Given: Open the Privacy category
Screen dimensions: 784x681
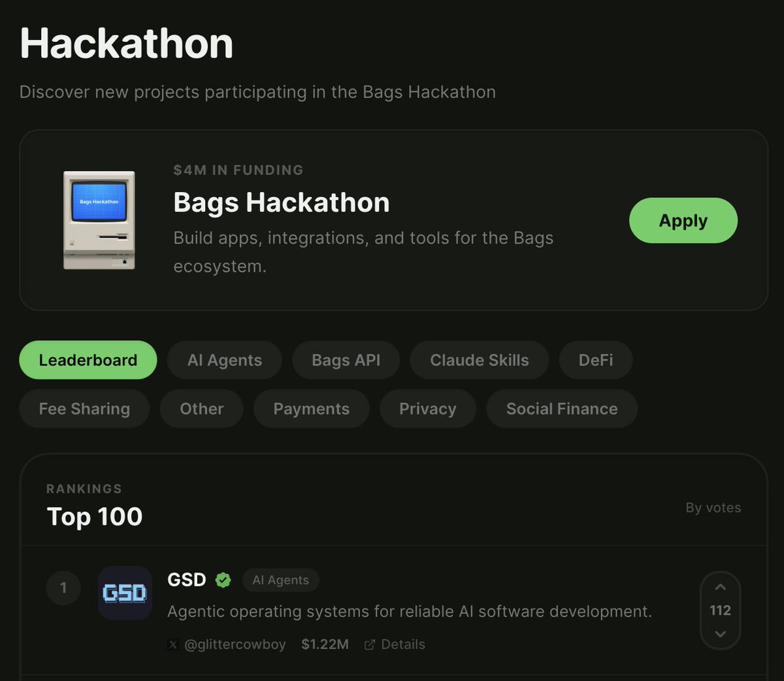Looking at the screenshot, I should (428, 409).
